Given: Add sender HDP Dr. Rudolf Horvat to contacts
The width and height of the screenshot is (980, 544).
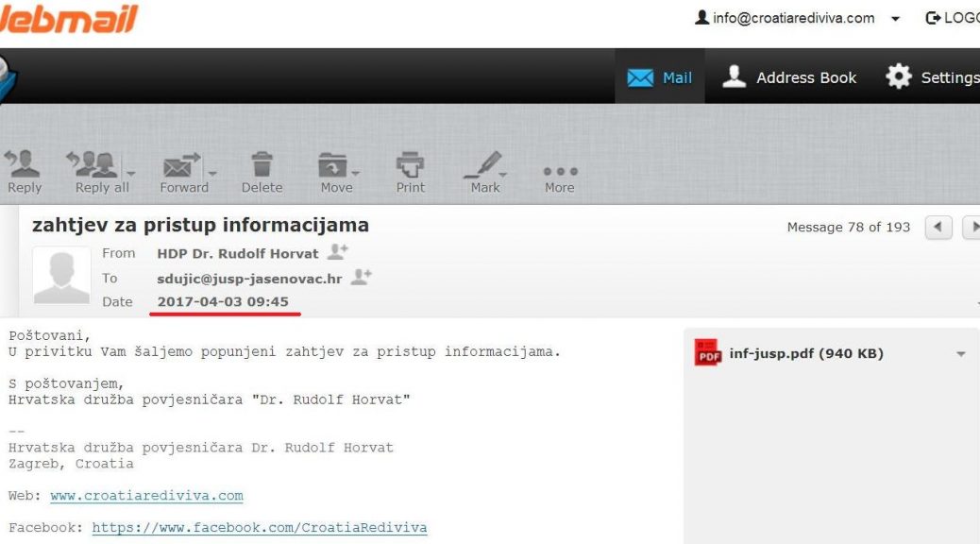Looking at the screenshot, I should tap(337, 252).
